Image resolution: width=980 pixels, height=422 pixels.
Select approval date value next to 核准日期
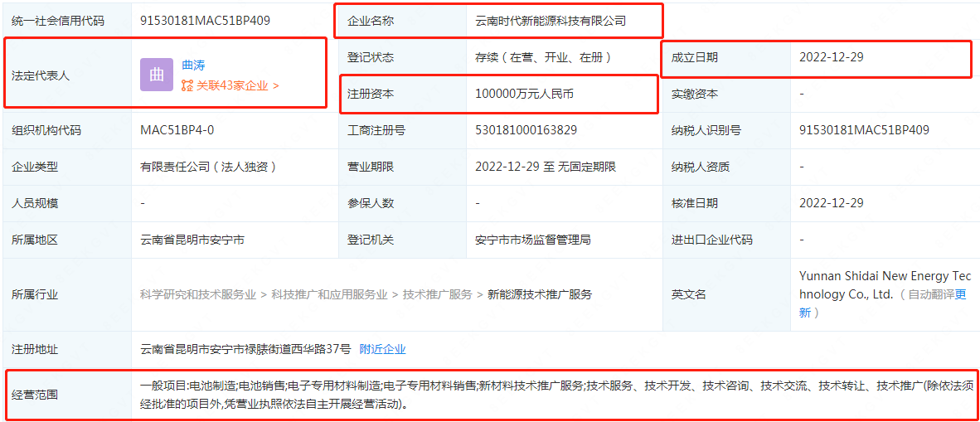click(832, 203)
